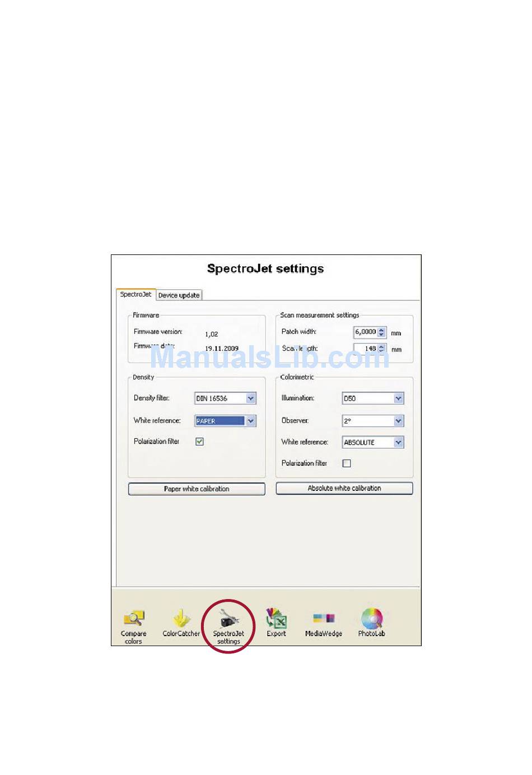This screenshot has height=775, width=532.
Task: Launch the ColorCatcher tool
Action: point(181,623)
